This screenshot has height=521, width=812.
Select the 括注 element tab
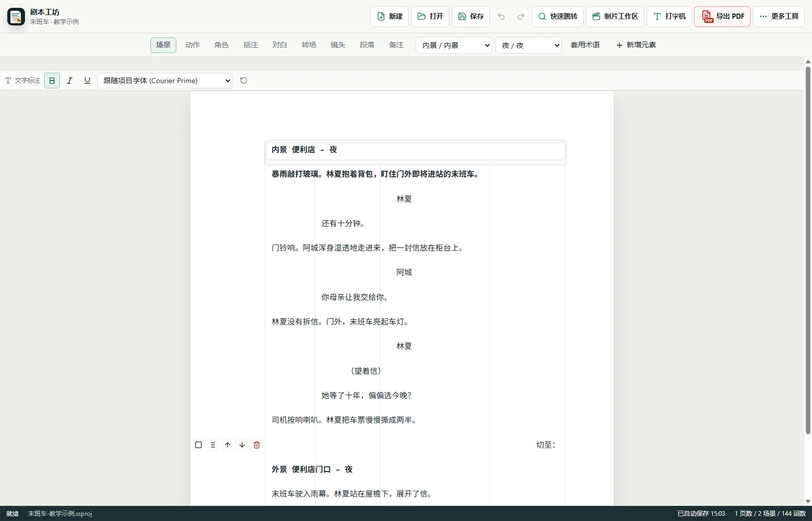251,45
